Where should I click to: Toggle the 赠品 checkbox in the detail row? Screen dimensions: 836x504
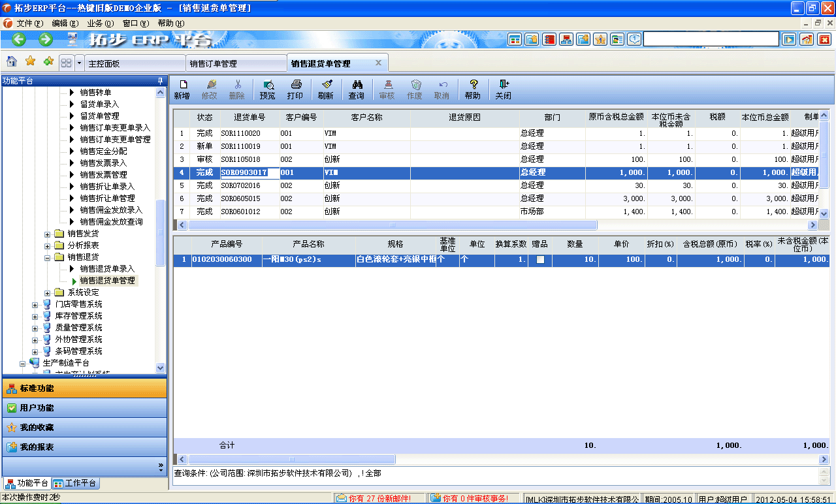coord(541,260)
